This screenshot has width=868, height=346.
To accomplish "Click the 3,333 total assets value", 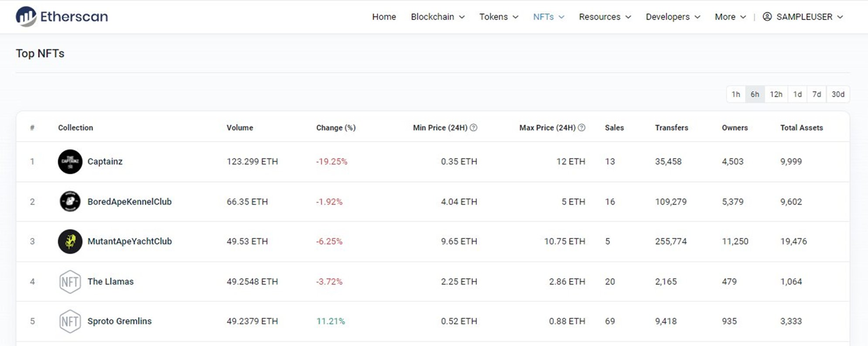I will point(791,321).
